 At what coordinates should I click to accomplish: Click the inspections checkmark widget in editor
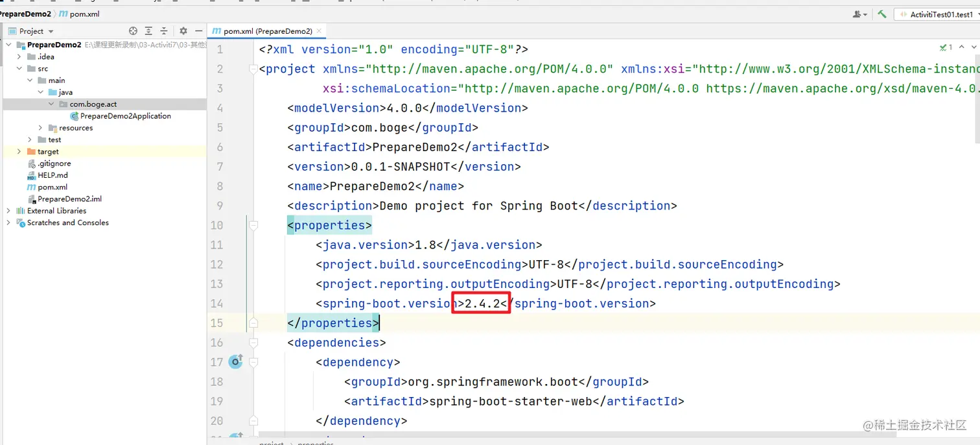pos(946,47)
